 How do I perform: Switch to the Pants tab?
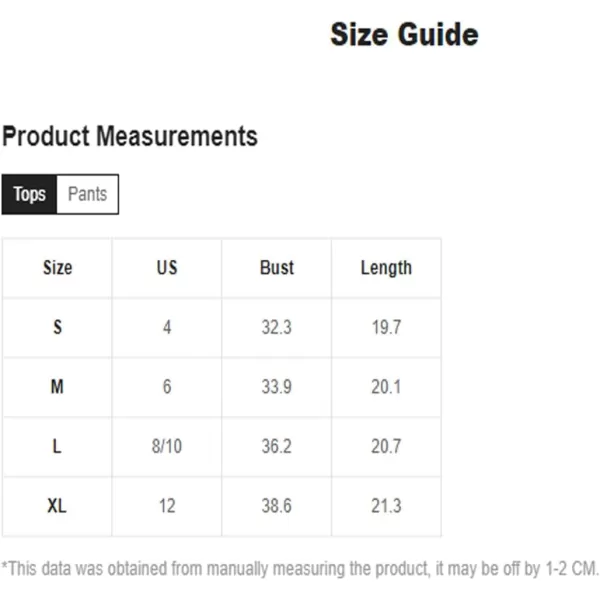[87, 194]
